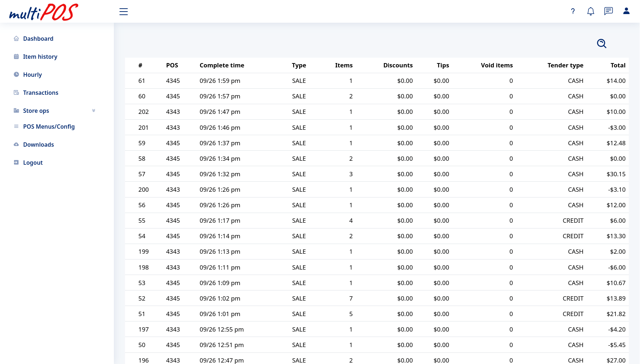This screenshot has height=364, width=640.
Task: Open the chat messages icon
Action: 608,11
